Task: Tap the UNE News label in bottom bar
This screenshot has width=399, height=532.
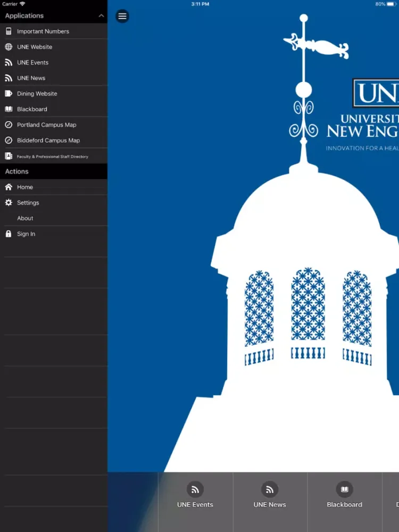Action: (270, 504)
